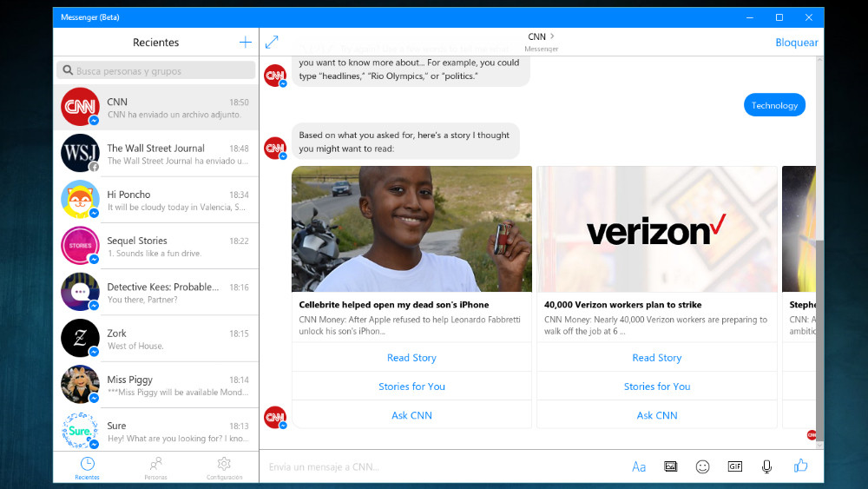Screen dimensions: 868x489
Task: Click the Technology message bubble
Action: [774, 105]
